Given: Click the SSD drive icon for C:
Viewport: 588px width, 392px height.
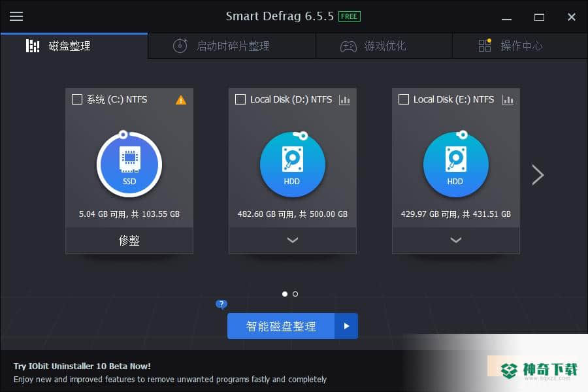Looking at the screenshot, I should tap(129, 164).
